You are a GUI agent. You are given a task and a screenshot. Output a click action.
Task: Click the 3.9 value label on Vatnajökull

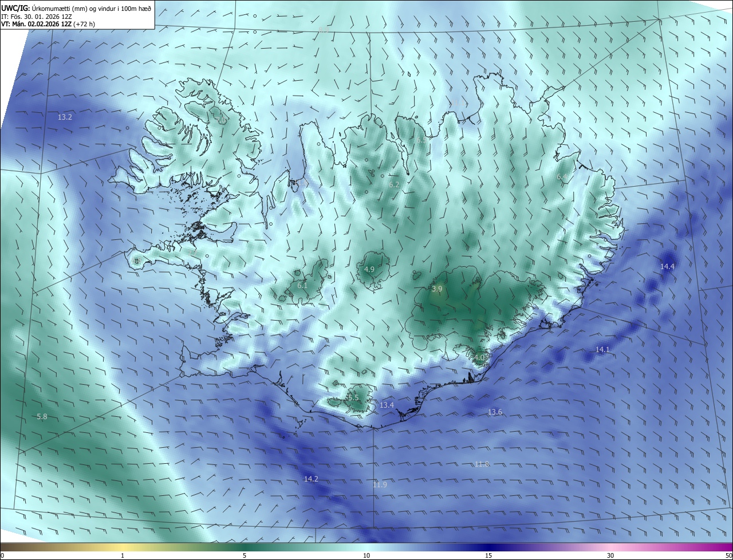tap(437, 289)
